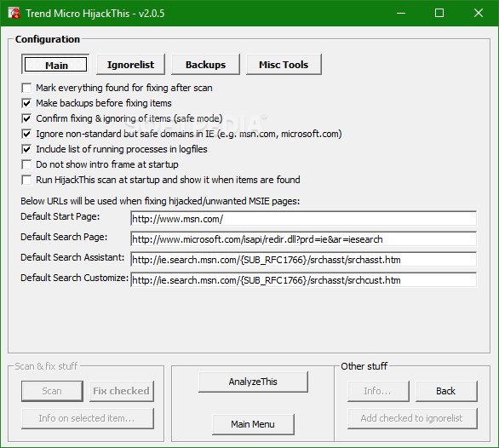The width and height of the screenshot is (499, 448).
Task: Click the 'Below URLs will be used' text
Action: click(x=160, y=201)
